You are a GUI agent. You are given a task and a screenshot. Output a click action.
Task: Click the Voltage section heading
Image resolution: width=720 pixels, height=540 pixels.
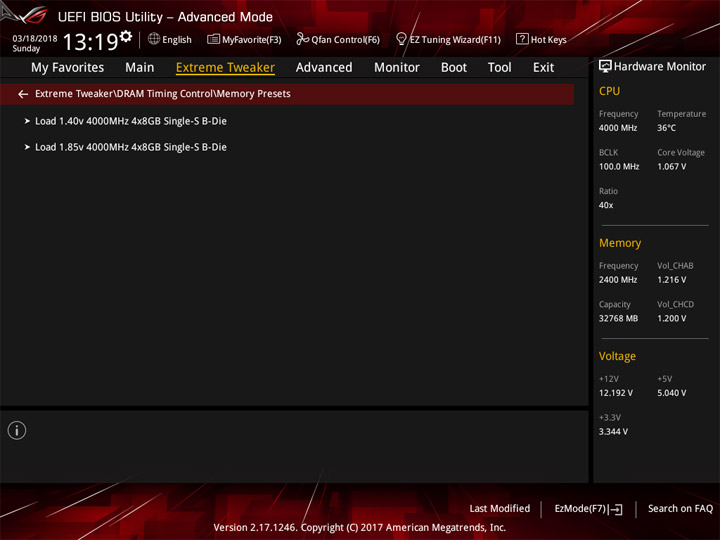617,356
